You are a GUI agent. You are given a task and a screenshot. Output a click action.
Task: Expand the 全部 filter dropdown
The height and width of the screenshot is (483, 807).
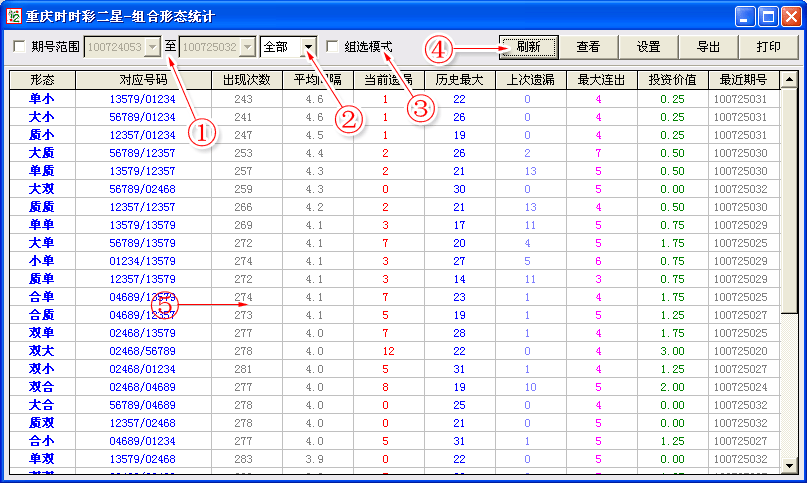pos(309,47)
